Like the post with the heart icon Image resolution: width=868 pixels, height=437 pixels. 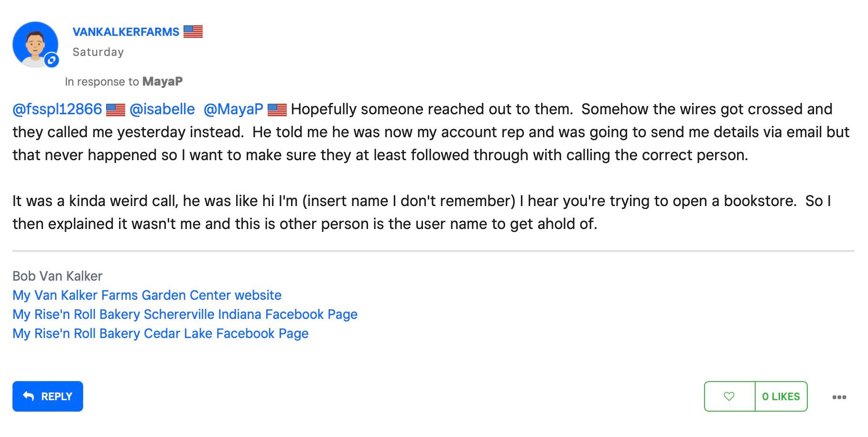click(x=729, y=396)
